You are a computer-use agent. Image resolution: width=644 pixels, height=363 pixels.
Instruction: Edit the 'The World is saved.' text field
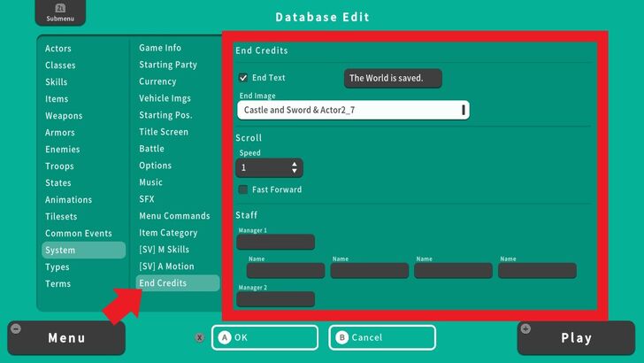(392, 78)
